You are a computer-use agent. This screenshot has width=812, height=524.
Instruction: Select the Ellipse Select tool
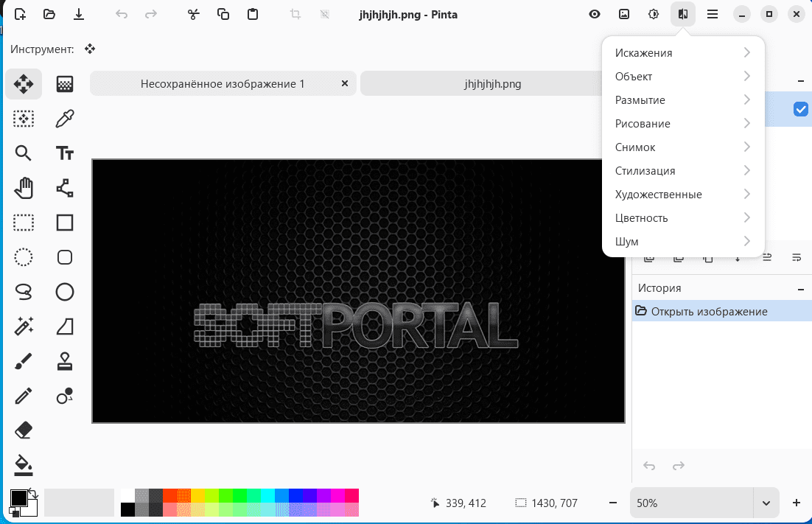pyautogui.click(x=24, y=257)
